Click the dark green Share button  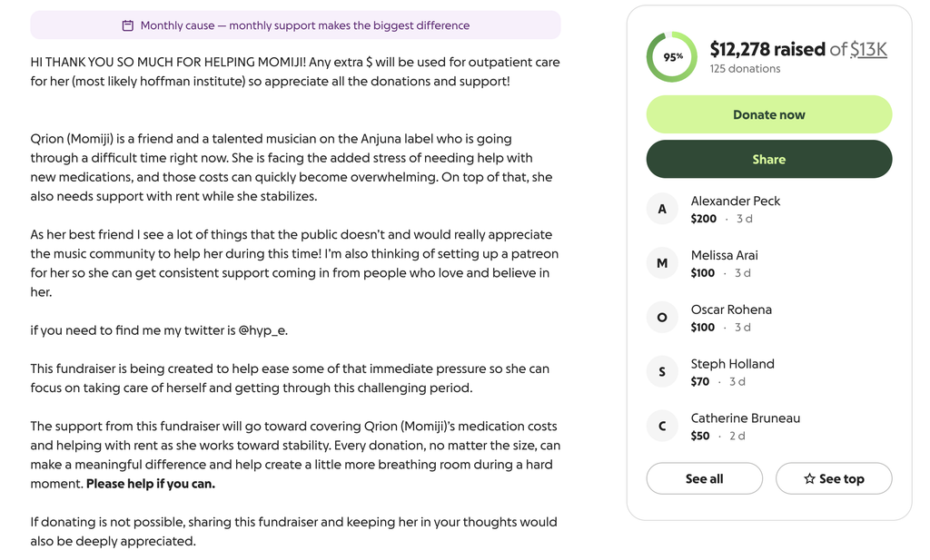point(768,160)
